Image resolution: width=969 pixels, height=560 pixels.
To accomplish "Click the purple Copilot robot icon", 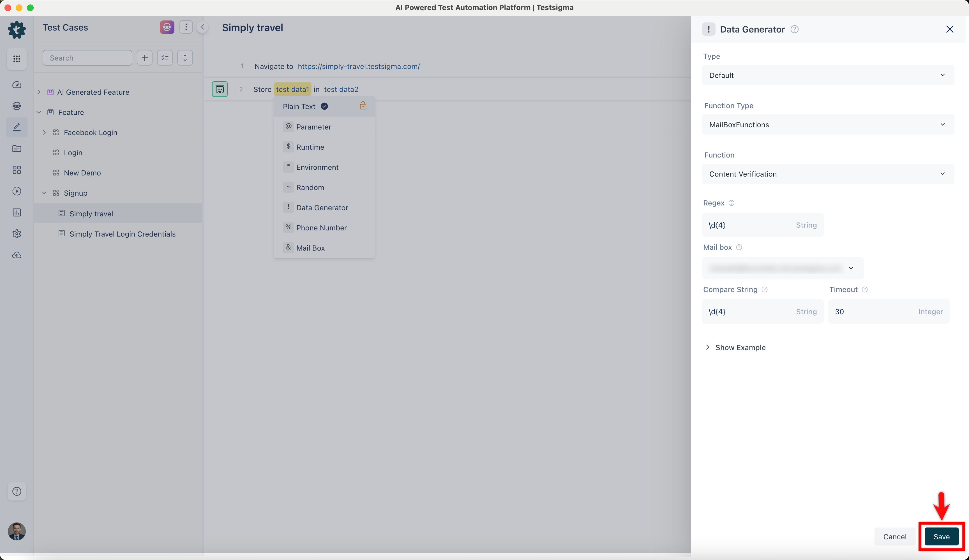I will [167, 27].
